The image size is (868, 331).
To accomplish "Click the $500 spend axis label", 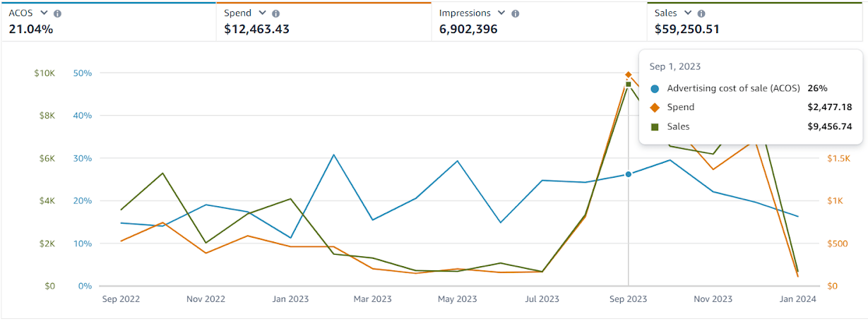I will point(838,243).
